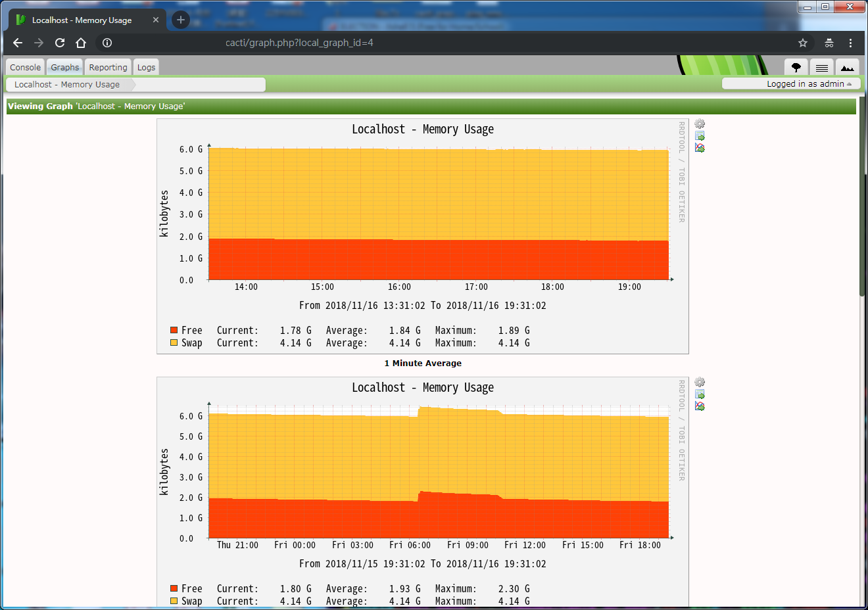Bookmark this page with the star icon
Viewport: 868px width, 610px height.
click(x=802, y=43)
